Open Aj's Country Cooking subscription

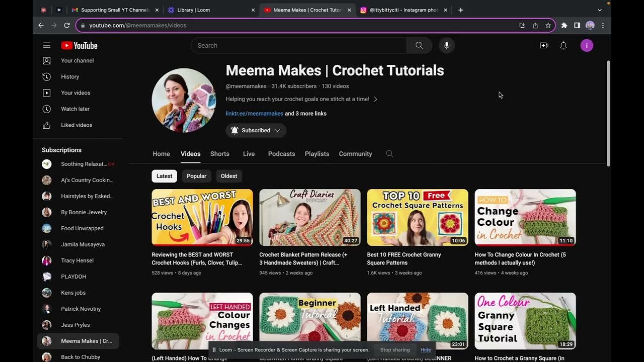pos(78,180)
